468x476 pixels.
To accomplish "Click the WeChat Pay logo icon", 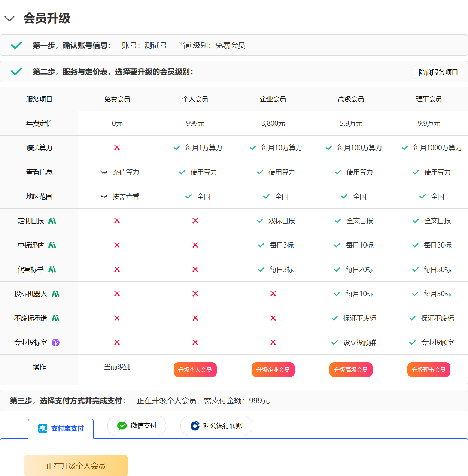I will pyautogui.click(x=122, y=426).
